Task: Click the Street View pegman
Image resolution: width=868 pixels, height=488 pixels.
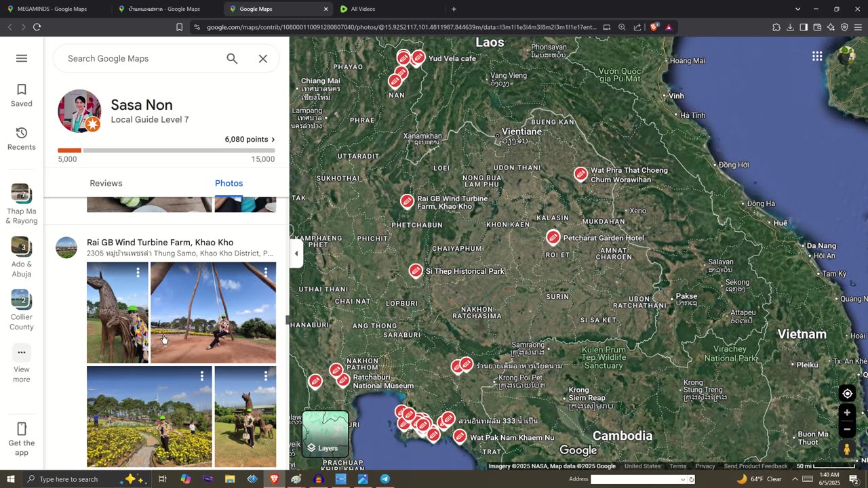Action: [847, 449]
